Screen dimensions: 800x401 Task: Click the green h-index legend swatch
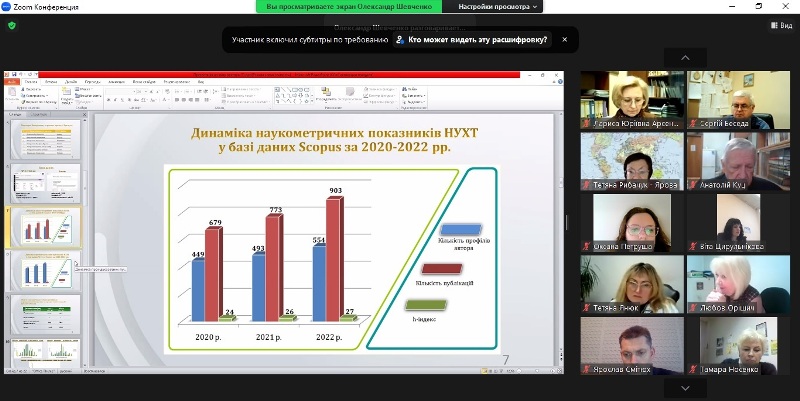(x=426, y=305)
